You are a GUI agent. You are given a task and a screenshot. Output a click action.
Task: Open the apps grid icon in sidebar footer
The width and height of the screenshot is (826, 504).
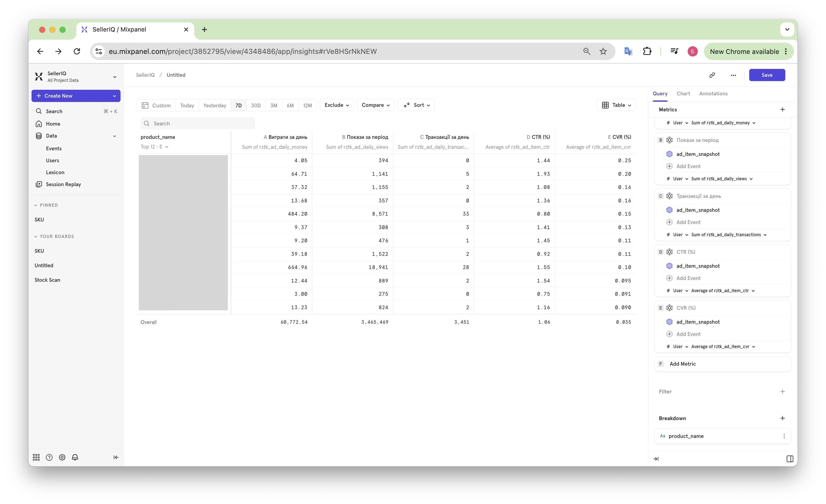(36, 457)
